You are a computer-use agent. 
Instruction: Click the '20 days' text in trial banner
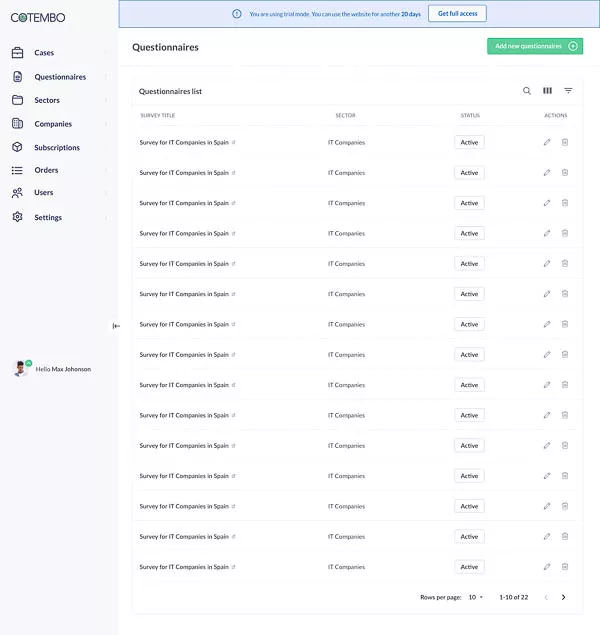click(x=411, y=14)
